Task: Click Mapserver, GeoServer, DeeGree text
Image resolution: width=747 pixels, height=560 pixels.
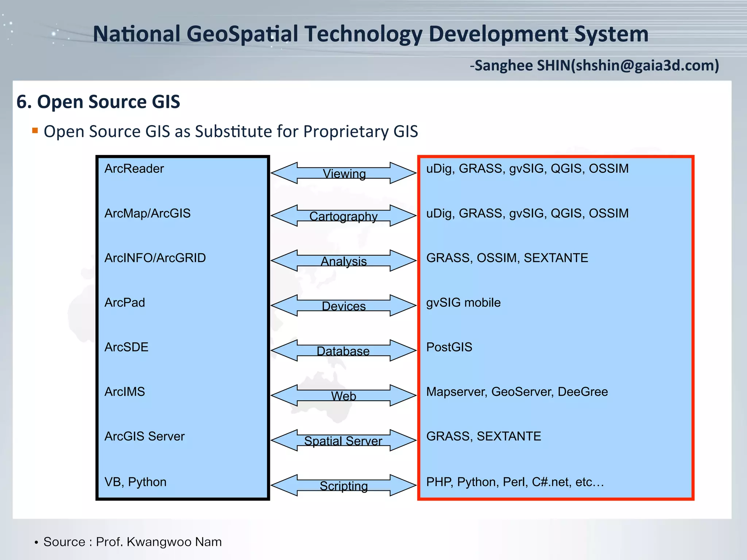Action: pos(517,392)
